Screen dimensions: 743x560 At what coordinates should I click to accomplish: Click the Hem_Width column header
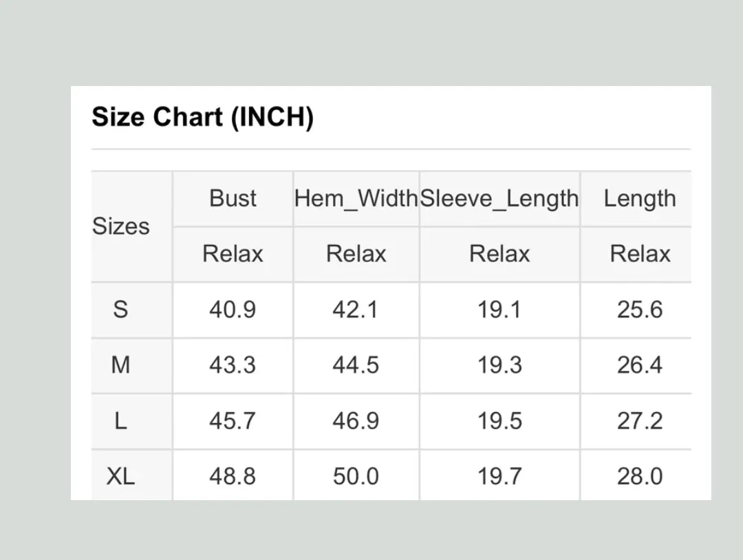pos(356,198)
